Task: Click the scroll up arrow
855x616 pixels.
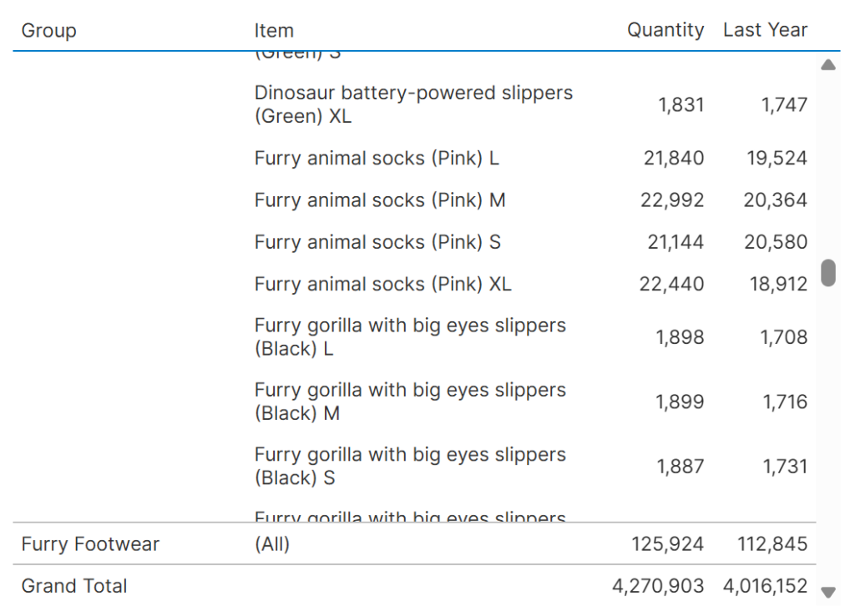Action: (827, 65)
